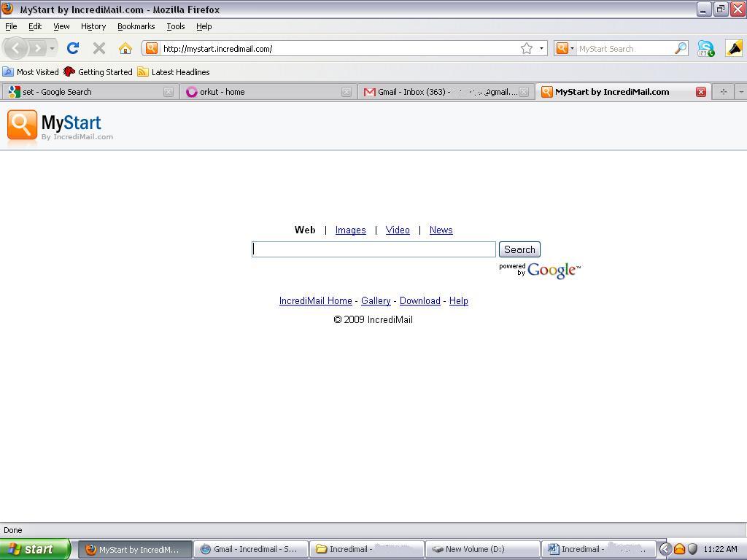747x560 pixels.
Task: Open the list all tabs dropdown
Action: tap(741, 92)
